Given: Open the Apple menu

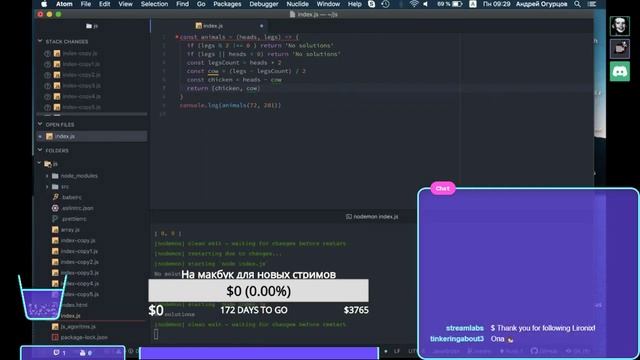Looking at the screenshot, I should pos(44,4).
